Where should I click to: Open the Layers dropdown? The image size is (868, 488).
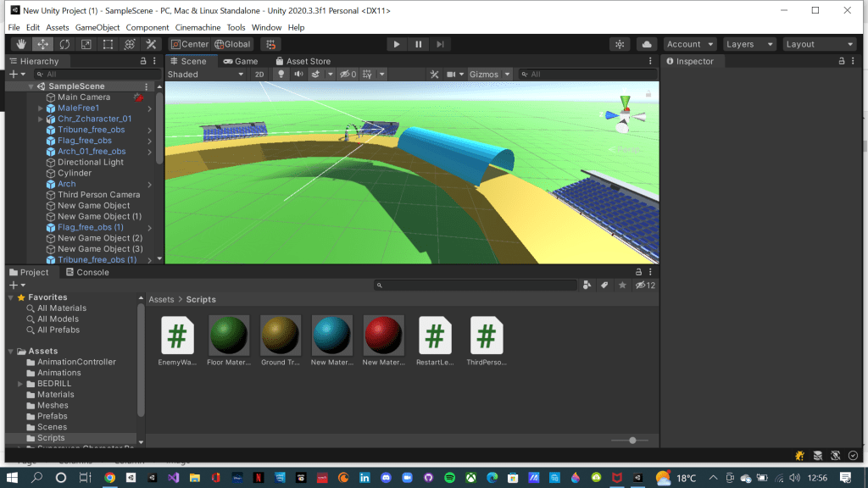click(x=749, y=44)
